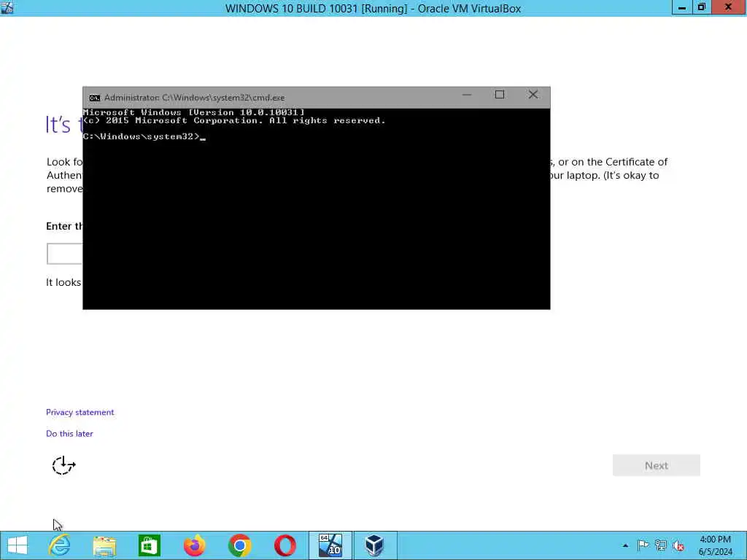Open the clock showing 4:00 PM
The height and width of the screenshot is (560, 747).
point(715,545)
